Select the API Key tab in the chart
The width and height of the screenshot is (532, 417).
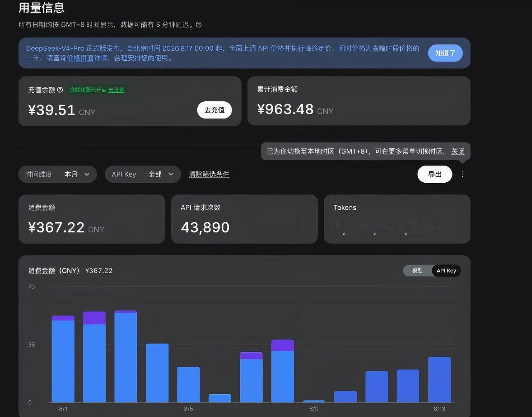(446, 271)
